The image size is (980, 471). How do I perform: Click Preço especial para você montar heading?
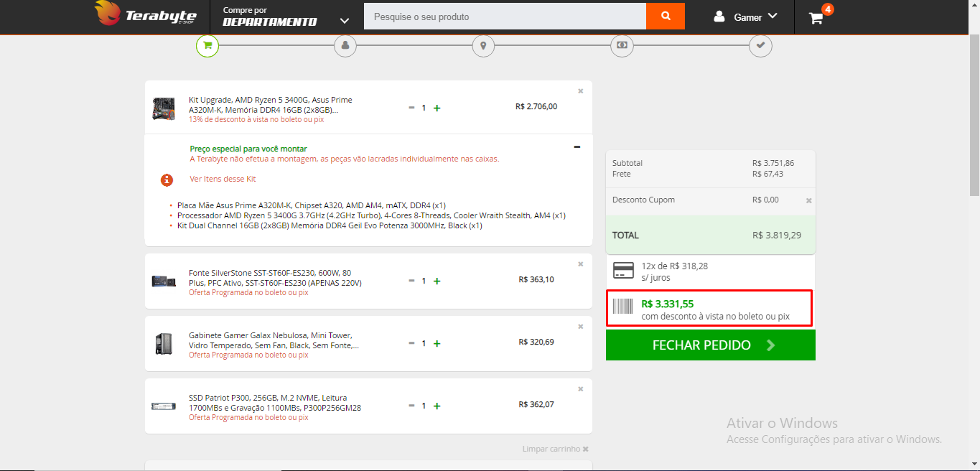pos(248,149)
